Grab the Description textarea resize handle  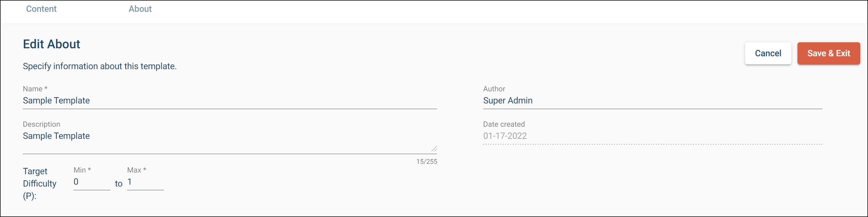pos(434,149)
